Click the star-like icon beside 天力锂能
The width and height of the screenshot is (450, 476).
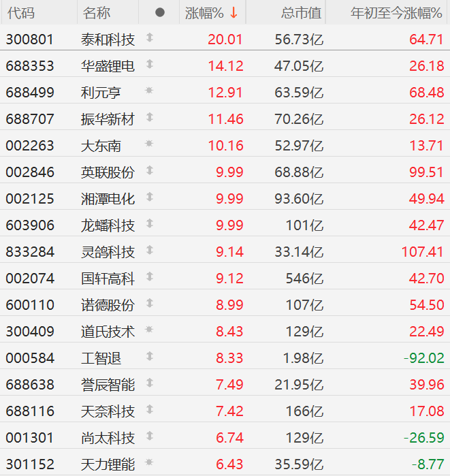click(149, 462)
